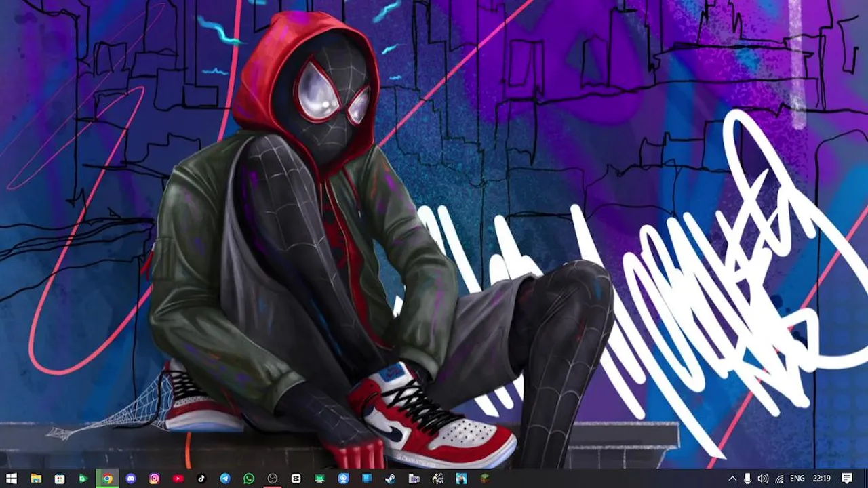
Task: Open the Google Chrome taskbar icon
Action: click(107, 479)
